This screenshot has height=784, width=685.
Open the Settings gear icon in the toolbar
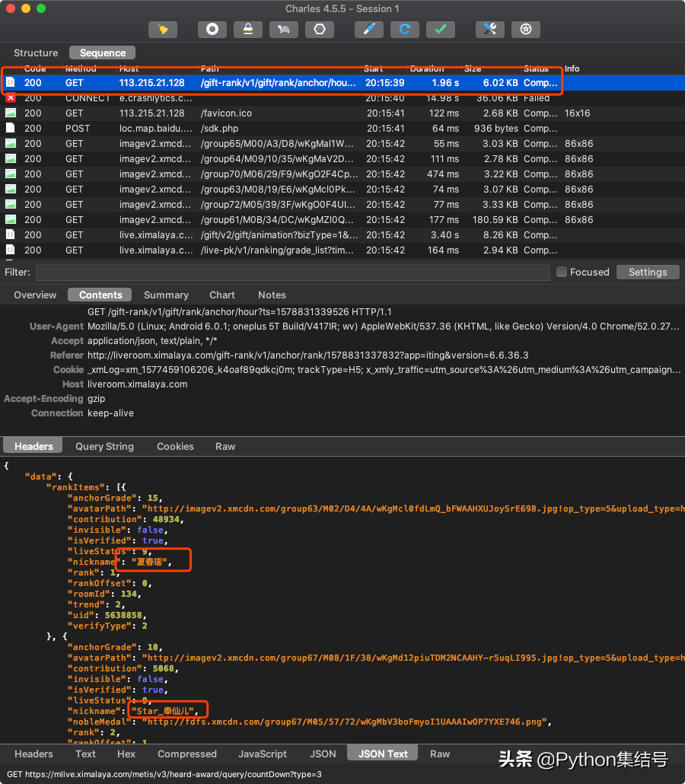click(x=525, y=29)
